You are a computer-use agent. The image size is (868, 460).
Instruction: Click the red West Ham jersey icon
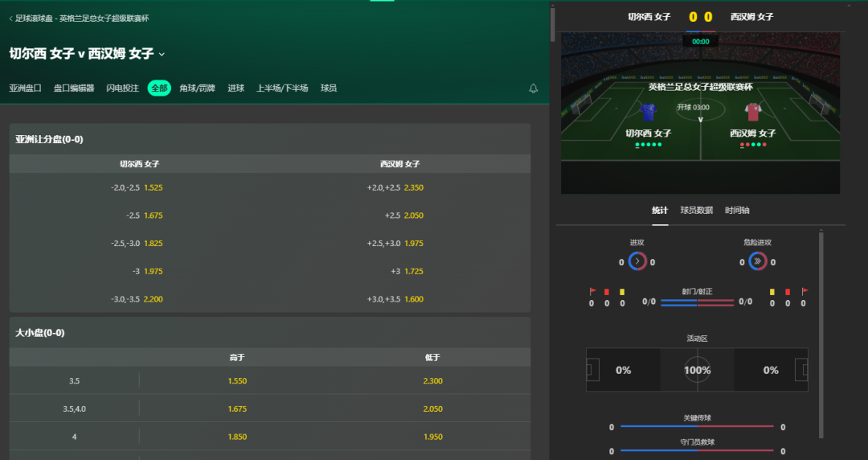752,112
